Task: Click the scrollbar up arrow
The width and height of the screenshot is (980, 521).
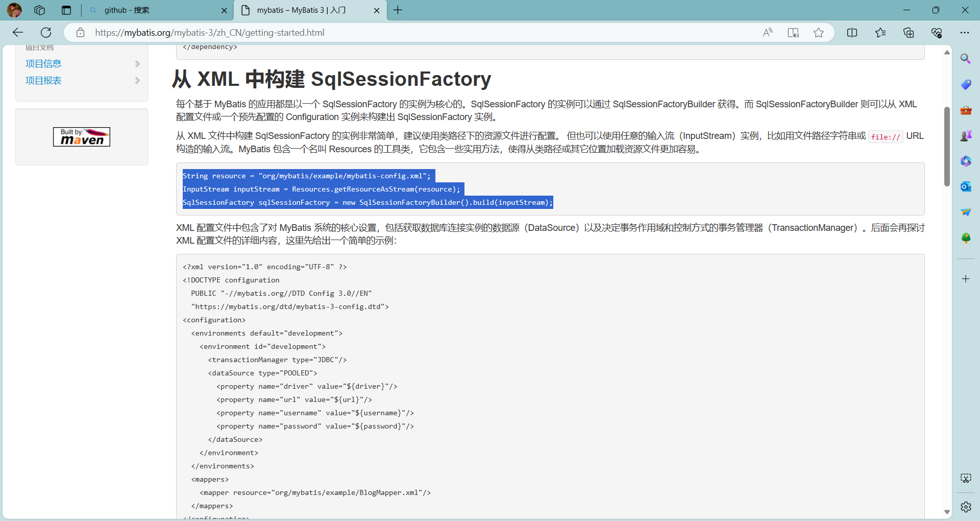Action: [x=947, y=52]
